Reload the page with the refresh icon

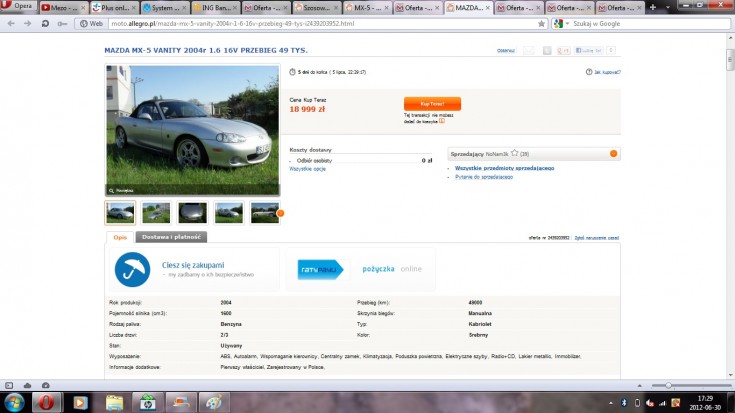pyautogui.click(x=45, y=23)
